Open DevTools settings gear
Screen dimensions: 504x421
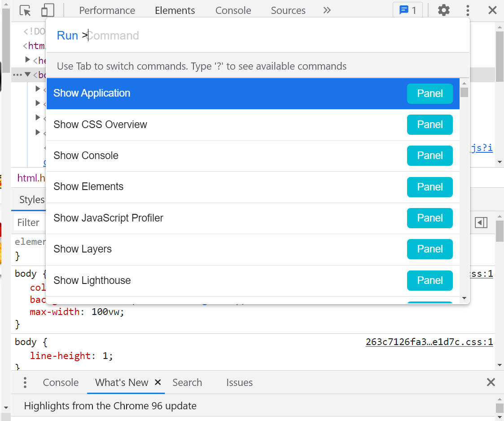[x=443, y=10]
